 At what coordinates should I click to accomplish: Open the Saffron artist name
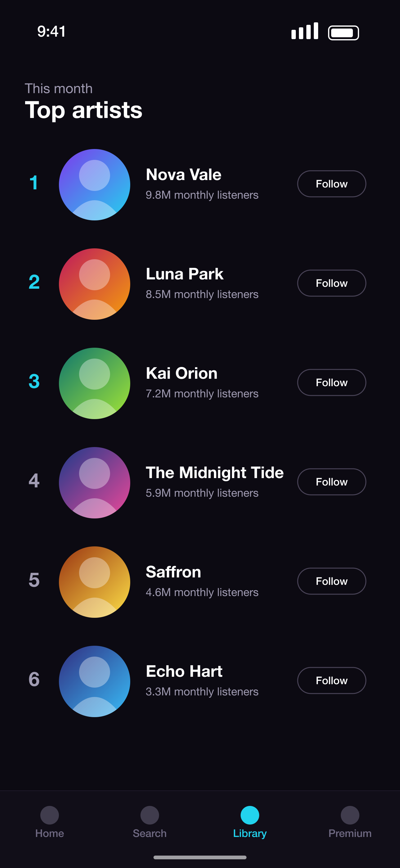coord(173,572)
